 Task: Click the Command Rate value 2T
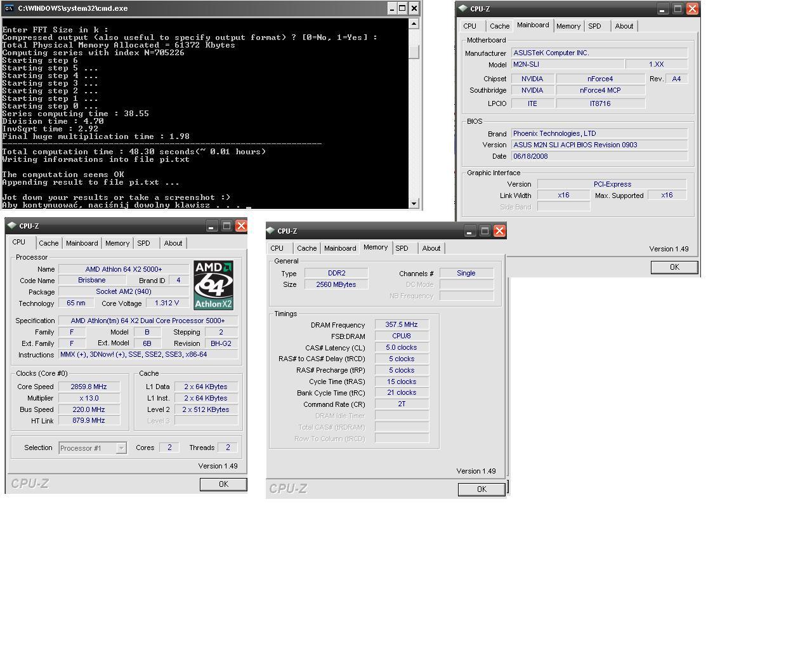point(402,404)
